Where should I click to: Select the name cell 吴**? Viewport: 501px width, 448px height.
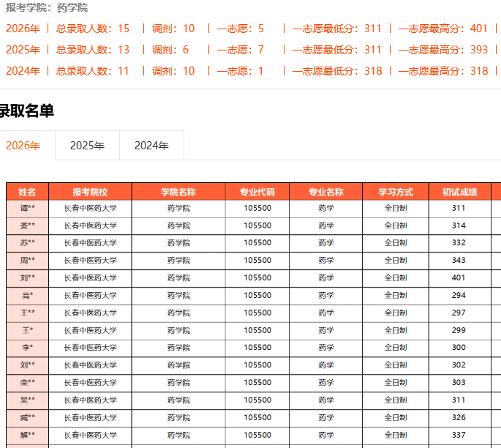point(27,400)
